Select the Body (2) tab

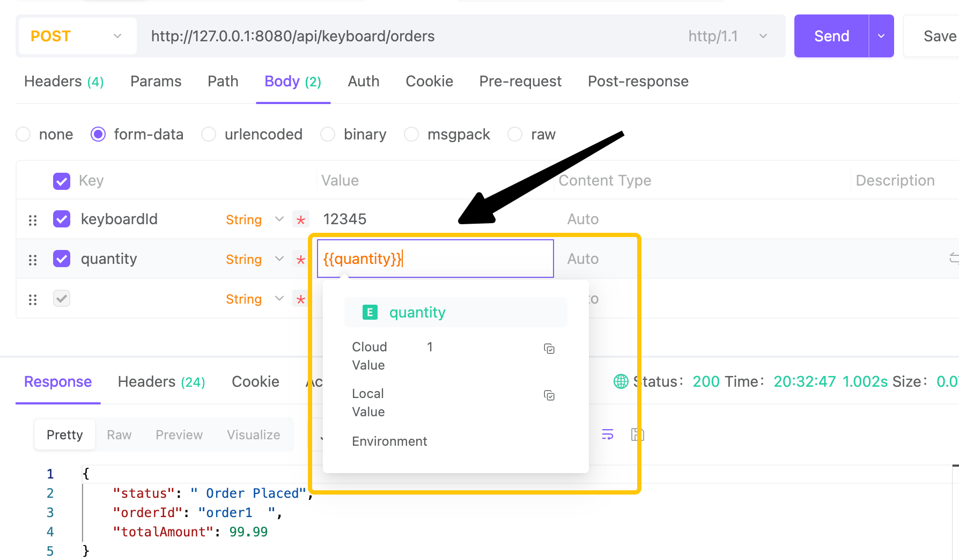click(293, 82)
